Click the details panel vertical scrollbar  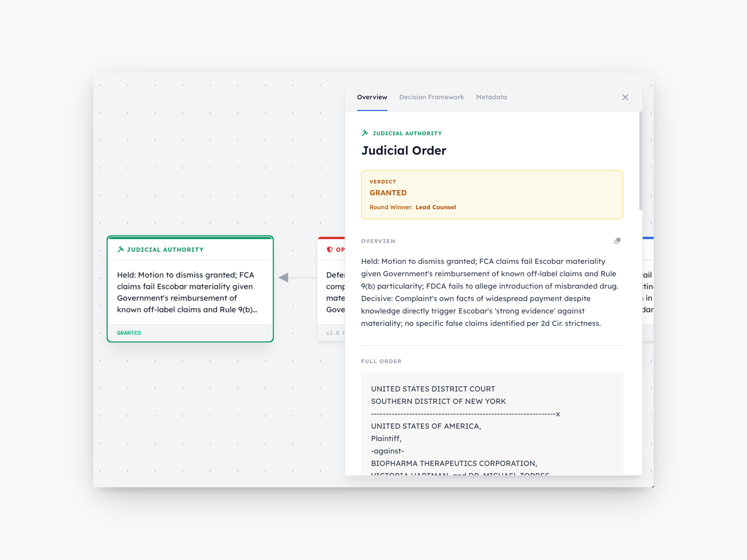pyautogui.click(x=640, y=161)
